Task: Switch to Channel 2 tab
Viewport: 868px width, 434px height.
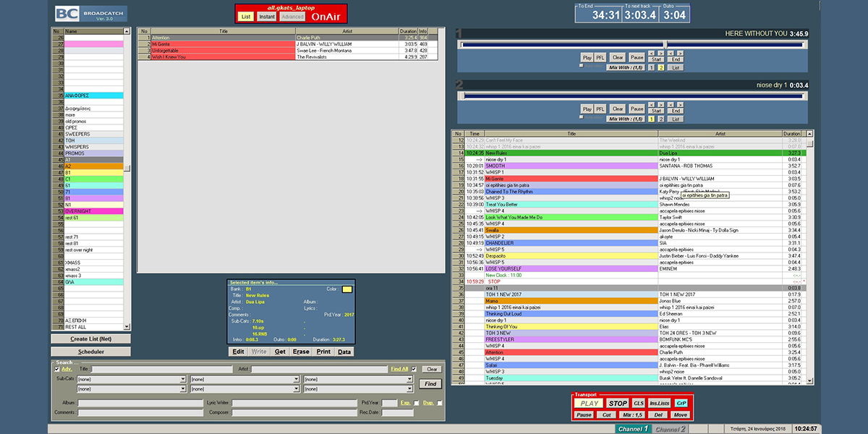Action: tap(669, 428)
